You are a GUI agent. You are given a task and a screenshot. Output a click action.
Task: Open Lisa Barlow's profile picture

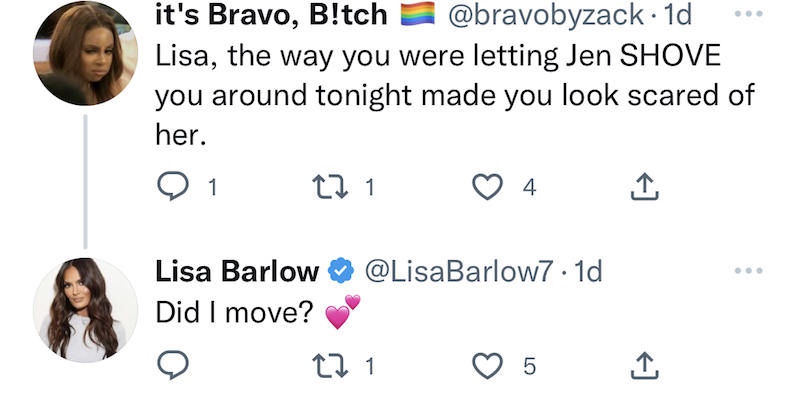85,310
